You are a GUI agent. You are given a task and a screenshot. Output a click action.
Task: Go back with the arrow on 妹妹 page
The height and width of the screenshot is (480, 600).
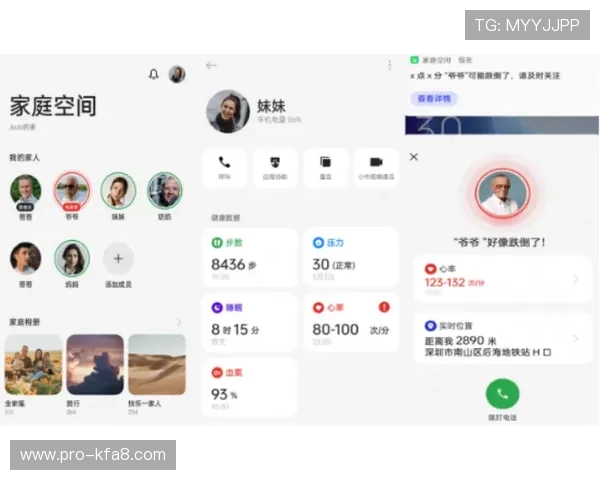click(211, 65)
